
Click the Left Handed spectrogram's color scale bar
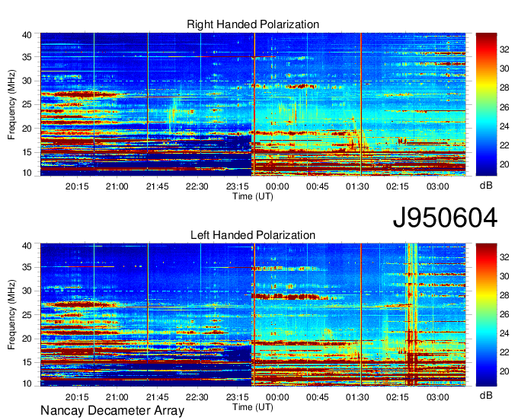486,315
